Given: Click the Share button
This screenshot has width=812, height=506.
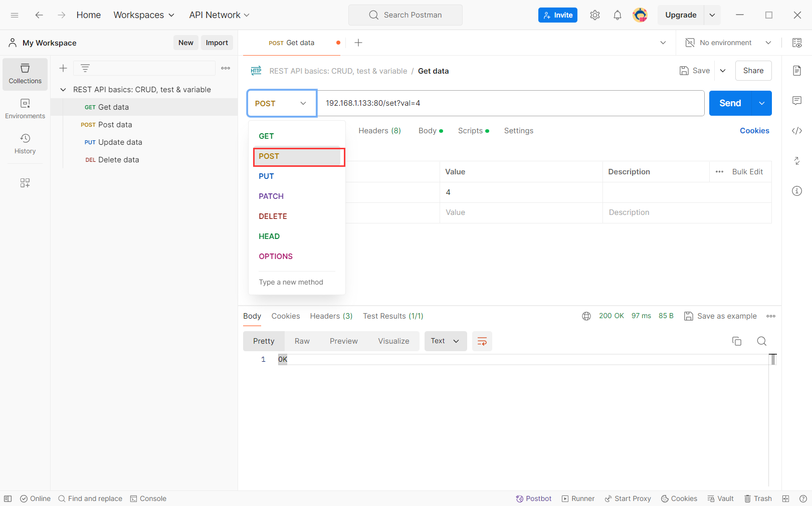Looking at the screenshot, I should (753, 71).
